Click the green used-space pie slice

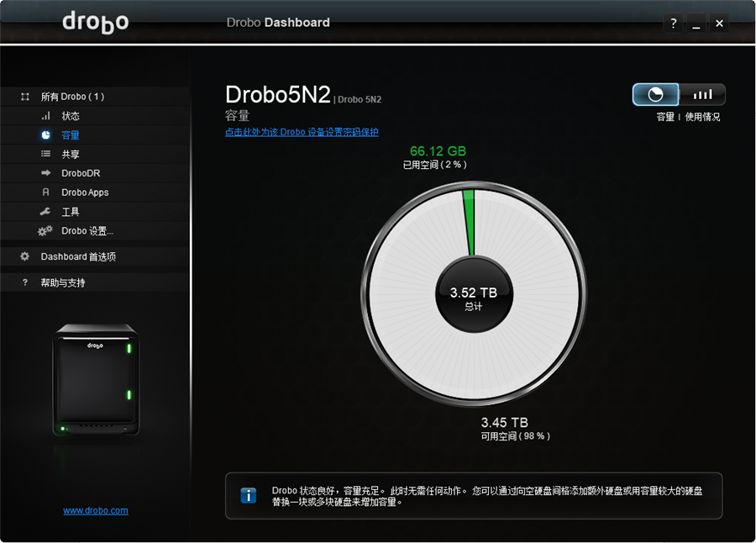[470, 220]
